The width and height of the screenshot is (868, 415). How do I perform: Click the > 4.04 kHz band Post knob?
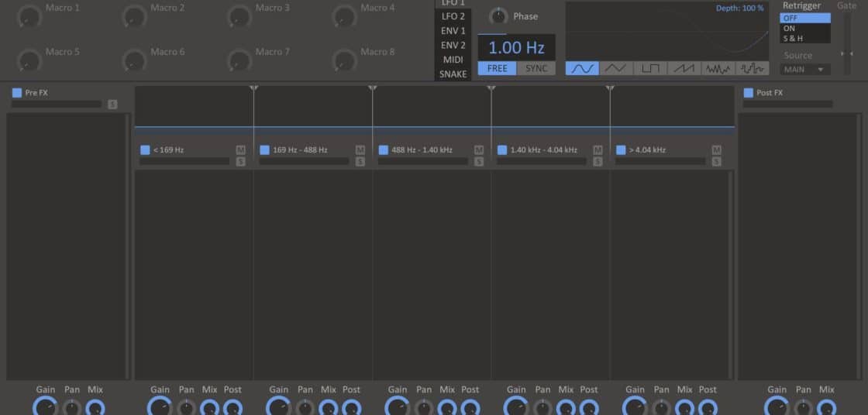click(708, 408)
